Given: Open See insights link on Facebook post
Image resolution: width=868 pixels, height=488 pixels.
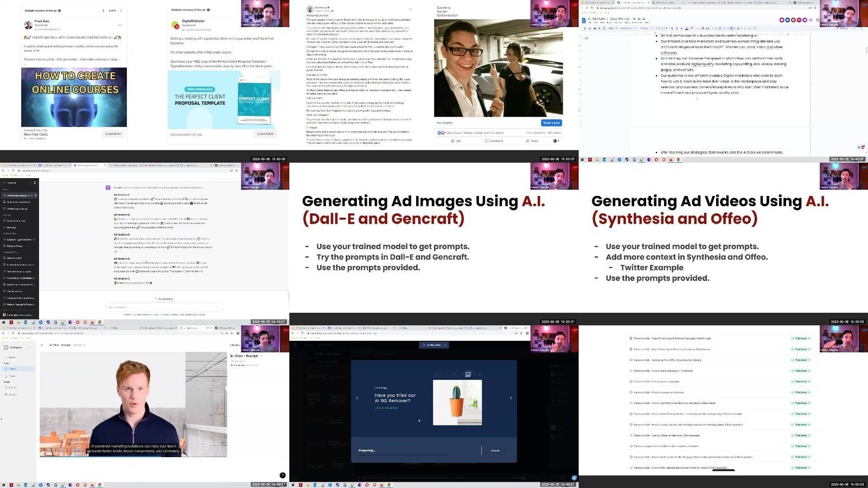Looking at the screenshot, I should 444,123.
